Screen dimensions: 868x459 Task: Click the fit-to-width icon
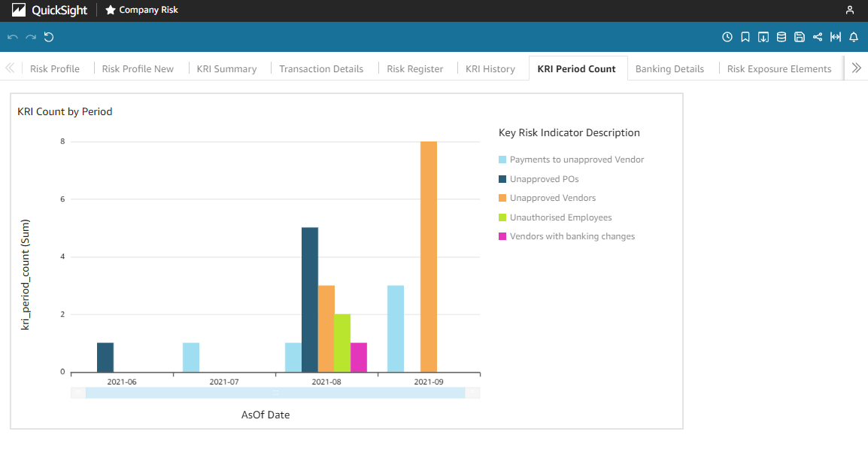point(836,37)
